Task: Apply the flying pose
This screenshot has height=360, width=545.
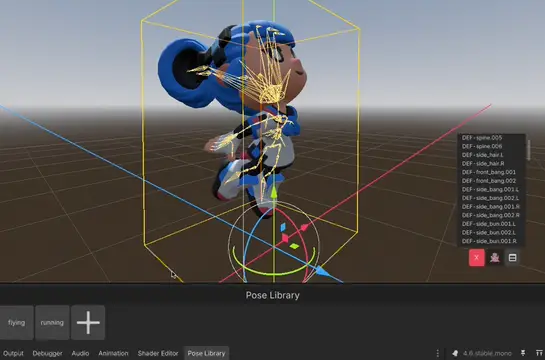Action: 17,322
